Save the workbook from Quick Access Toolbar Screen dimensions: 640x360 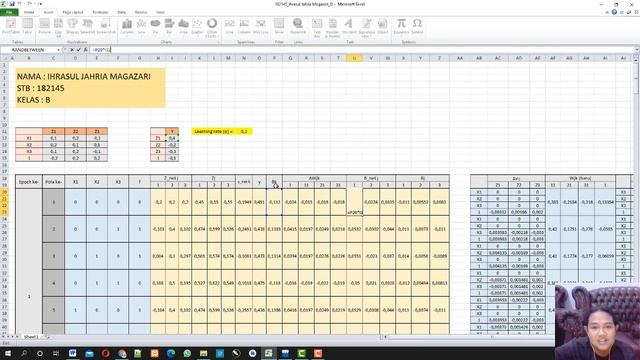click(11, 4)
